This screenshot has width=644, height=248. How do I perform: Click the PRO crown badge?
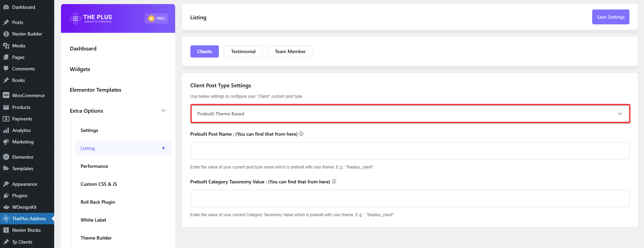pyautogui.click(x=157, y=19)
